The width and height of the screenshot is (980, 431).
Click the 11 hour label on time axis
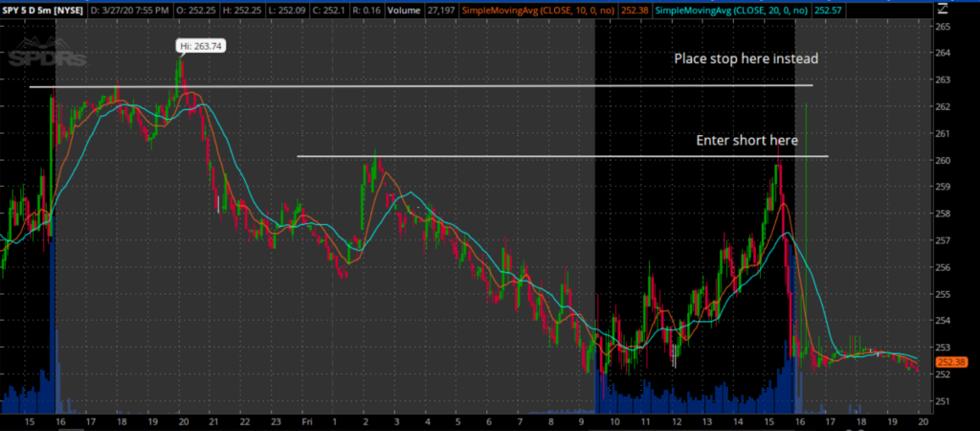pos(645,422)
